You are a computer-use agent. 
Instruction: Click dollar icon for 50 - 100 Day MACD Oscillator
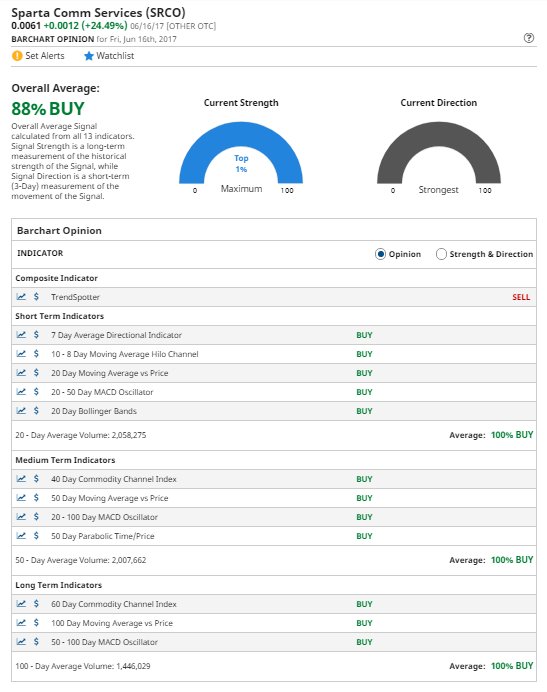point(36,641)
